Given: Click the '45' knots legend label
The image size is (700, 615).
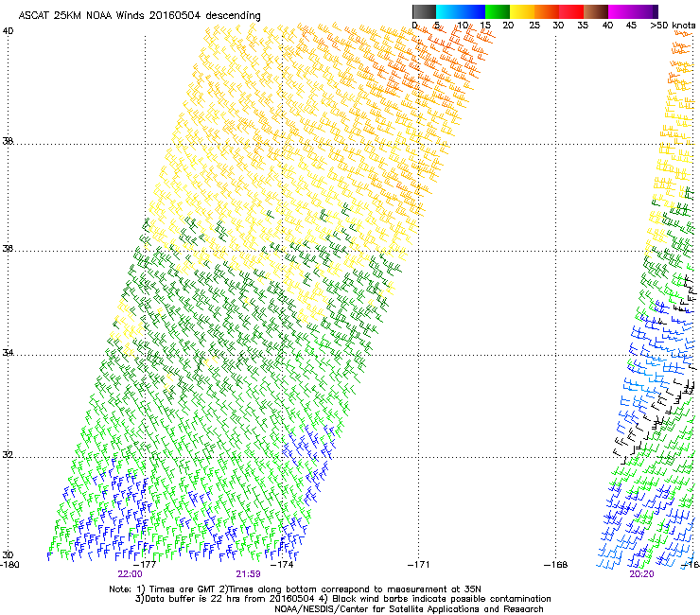Looking at the screenshot, I should [x=631, y=26].
